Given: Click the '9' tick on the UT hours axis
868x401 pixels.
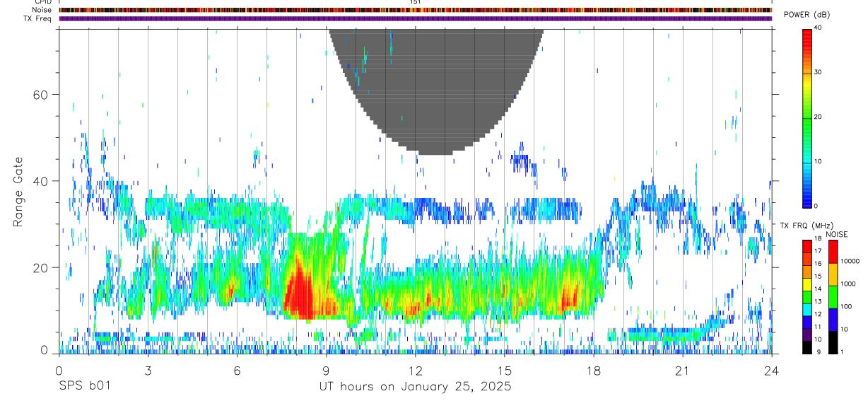Looking at the screenshot, I should click(x=326, y=370).
